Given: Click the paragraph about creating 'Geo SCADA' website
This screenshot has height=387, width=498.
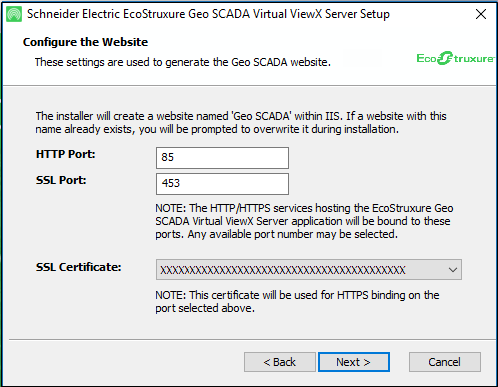Looking at the screenshot, I should pos(241,123).
